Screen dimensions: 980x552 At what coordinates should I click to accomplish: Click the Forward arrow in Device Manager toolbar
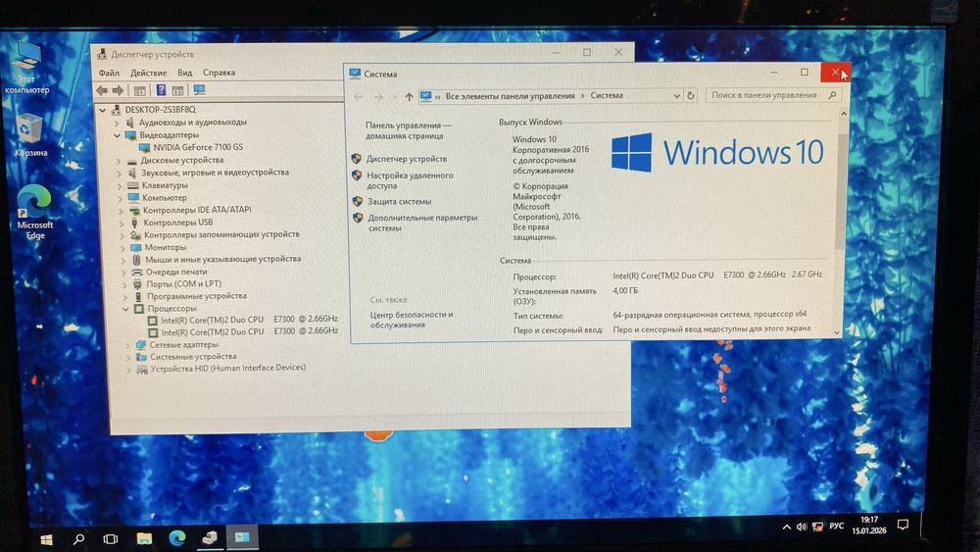coord(118,90)
